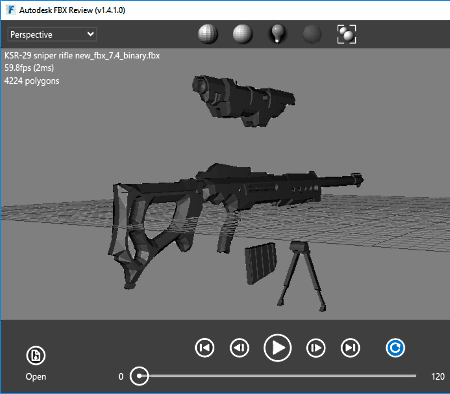Click the floating scope model in viewport
Screen dimensions: 450x394
[x=243, y=100]
